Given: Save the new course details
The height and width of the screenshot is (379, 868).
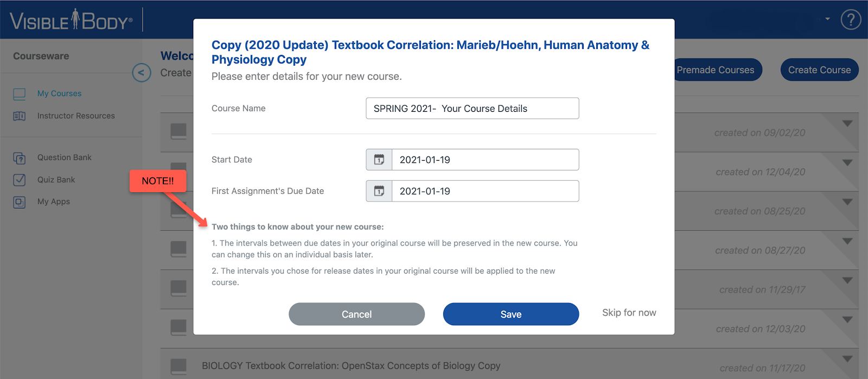Looking at the screenshot, I should pos(511,314).
